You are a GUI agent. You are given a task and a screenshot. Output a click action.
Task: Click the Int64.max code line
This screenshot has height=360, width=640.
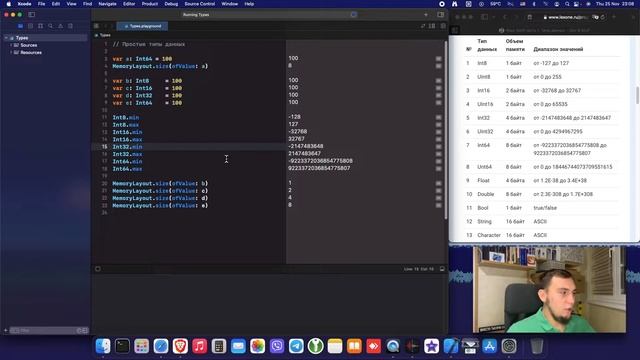point(127,169)
